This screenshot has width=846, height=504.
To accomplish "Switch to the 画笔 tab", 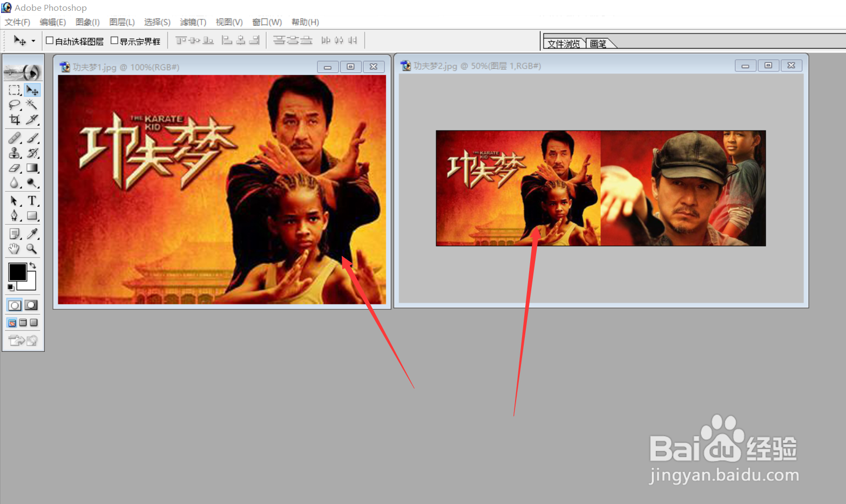I will 598,44.
